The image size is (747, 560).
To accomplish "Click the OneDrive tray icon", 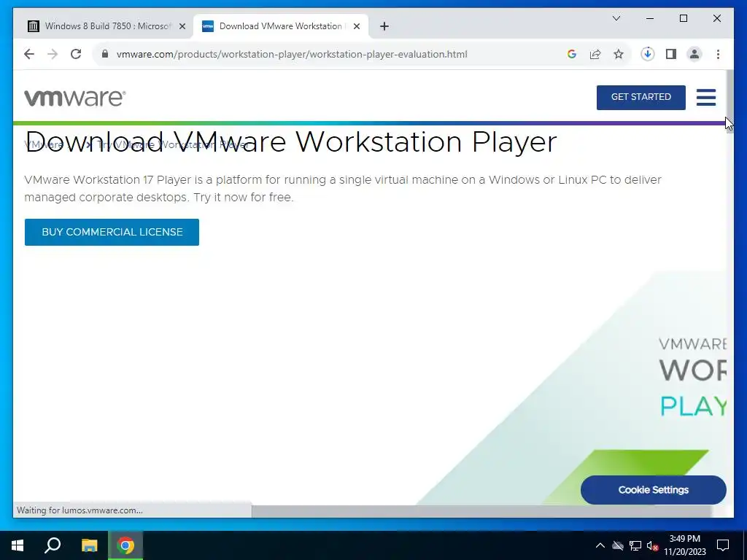I will point(617,545).
